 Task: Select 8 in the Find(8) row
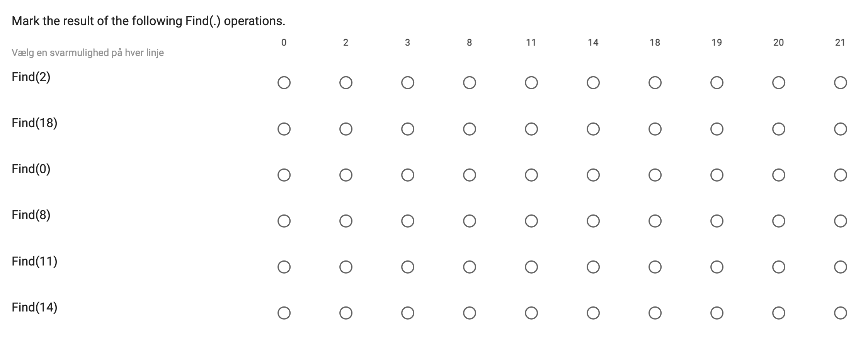(x=469, y=221)
